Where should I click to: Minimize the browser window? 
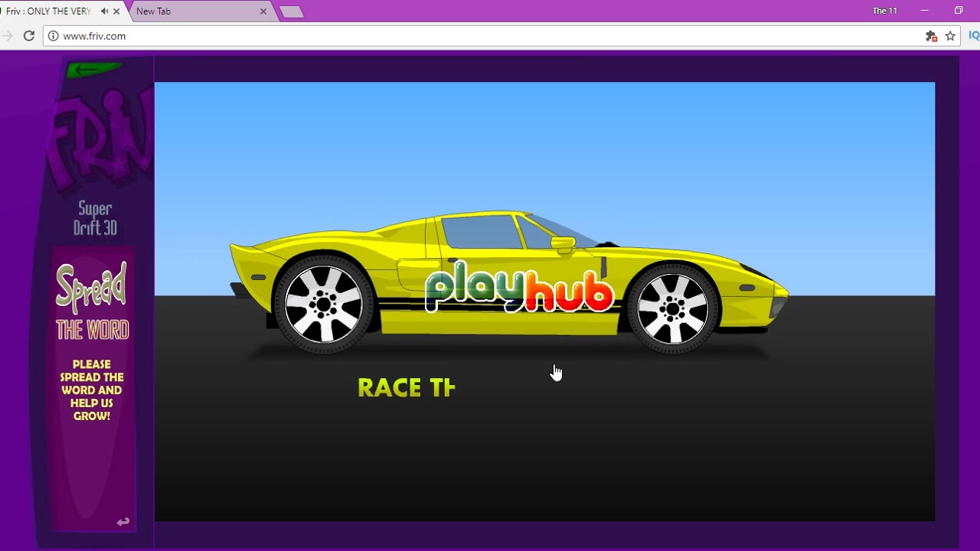tap(924, 11)
